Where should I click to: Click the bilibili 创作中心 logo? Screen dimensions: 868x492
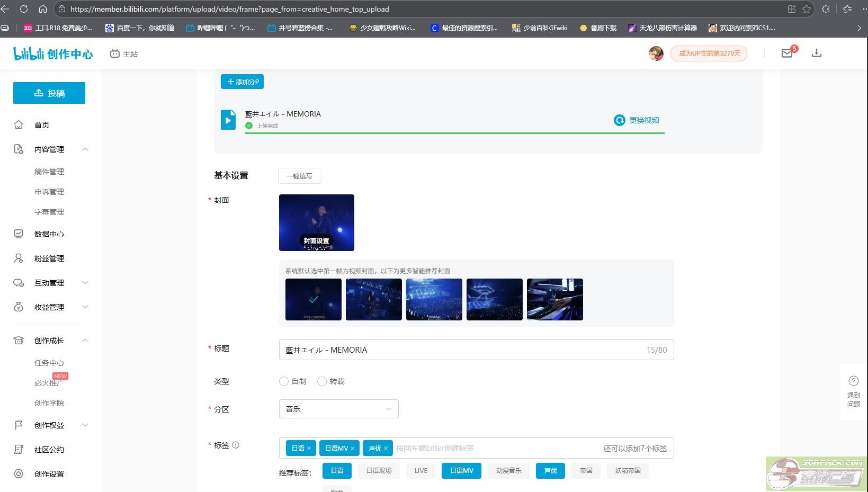[x=53, y=53]
